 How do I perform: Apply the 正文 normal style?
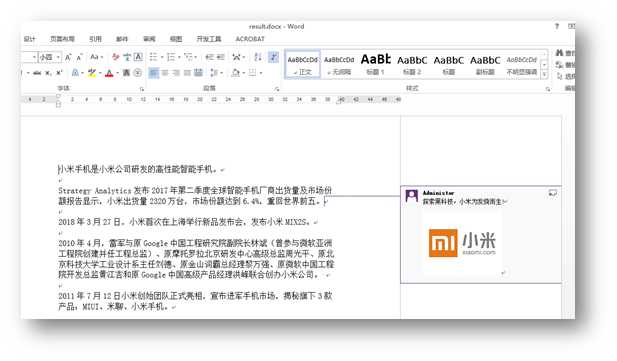click(x=302, y=64)
